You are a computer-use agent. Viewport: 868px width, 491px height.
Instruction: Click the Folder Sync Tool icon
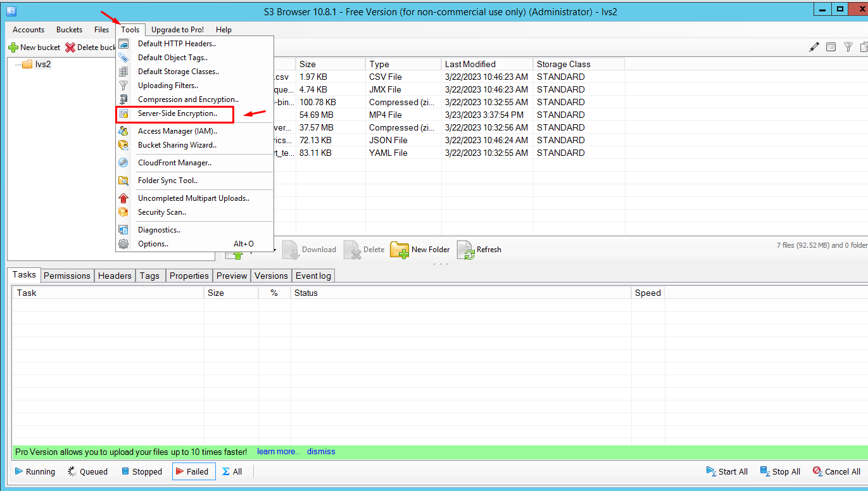coord(123,181)
